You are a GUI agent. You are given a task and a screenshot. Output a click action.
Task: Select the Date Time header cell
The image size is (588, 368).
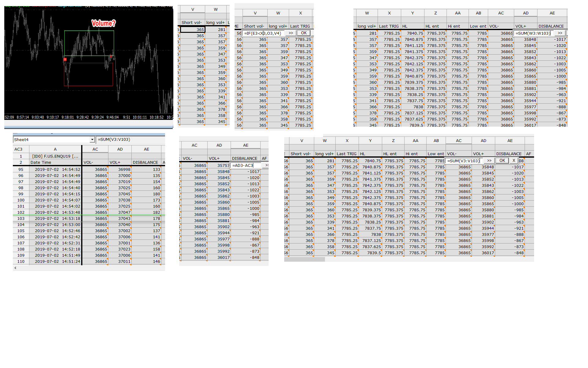(55, 163)
